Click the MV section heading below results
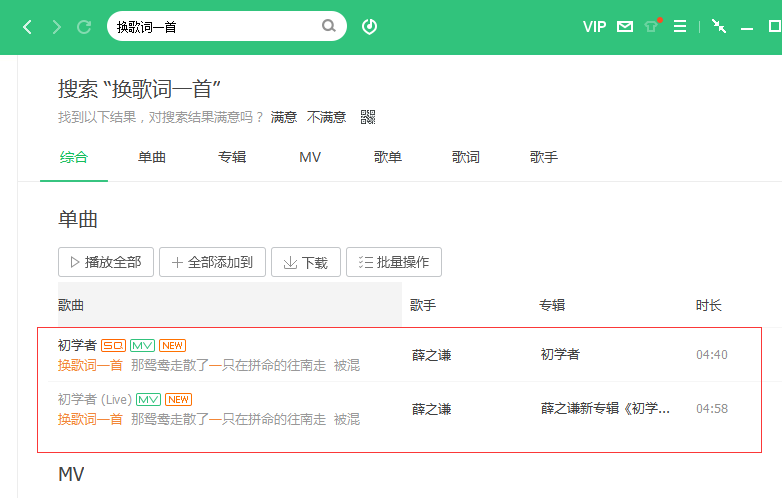782x498 pixels. [x=71, y=474]
